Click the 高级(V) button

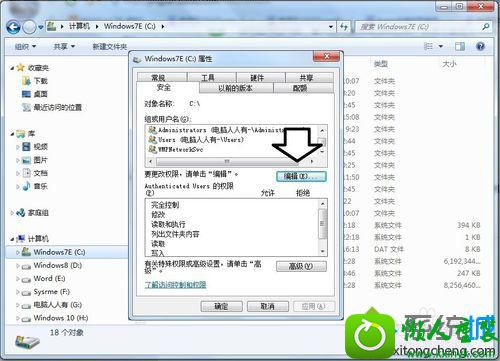click(301, 266)
